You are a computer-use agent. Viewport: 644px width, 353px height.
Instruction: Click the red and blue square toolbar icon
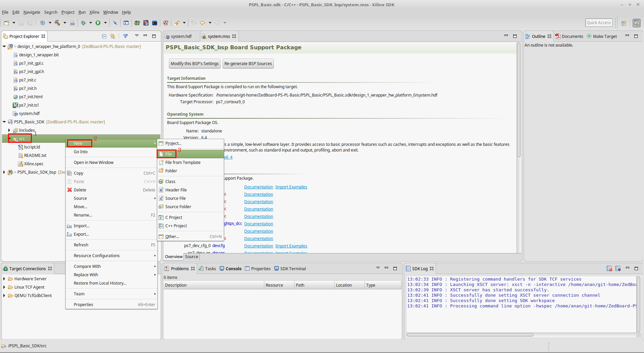coord(146,23)
